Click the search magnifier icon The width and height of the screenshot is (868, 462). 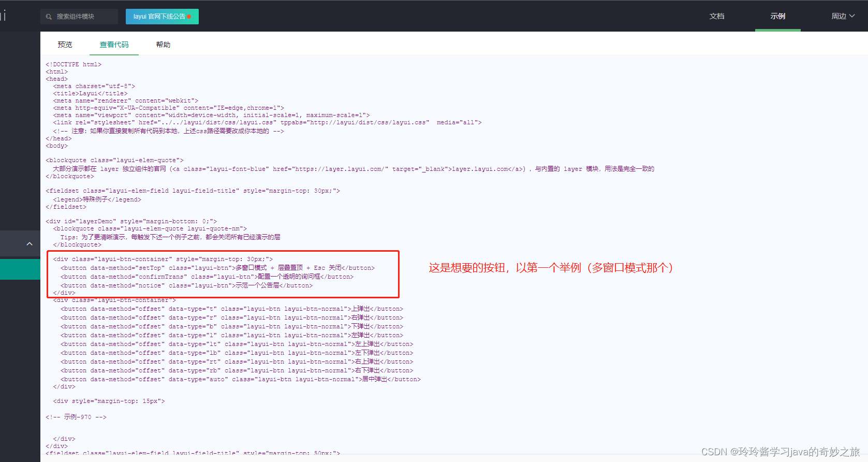coord(49,17)
